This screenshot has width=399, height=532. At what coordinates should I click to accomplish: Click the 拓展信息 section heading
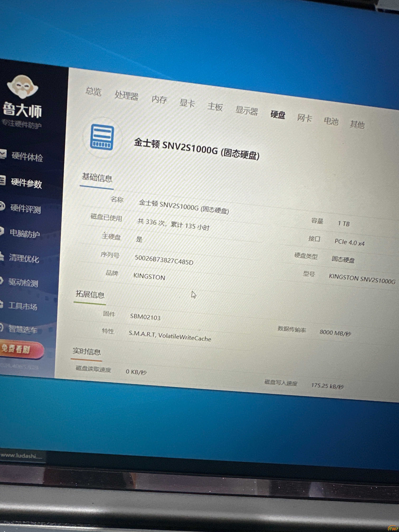pos(90,294)
